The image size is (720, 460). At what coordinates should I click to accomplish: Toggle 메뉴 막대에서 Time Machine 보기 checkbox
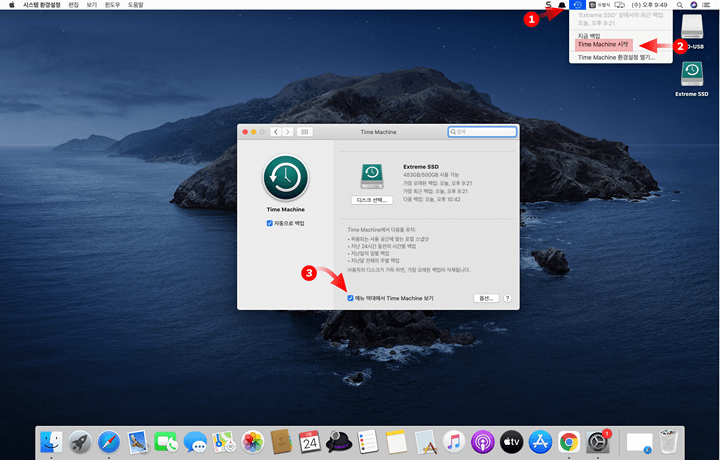tap(350, 298)
